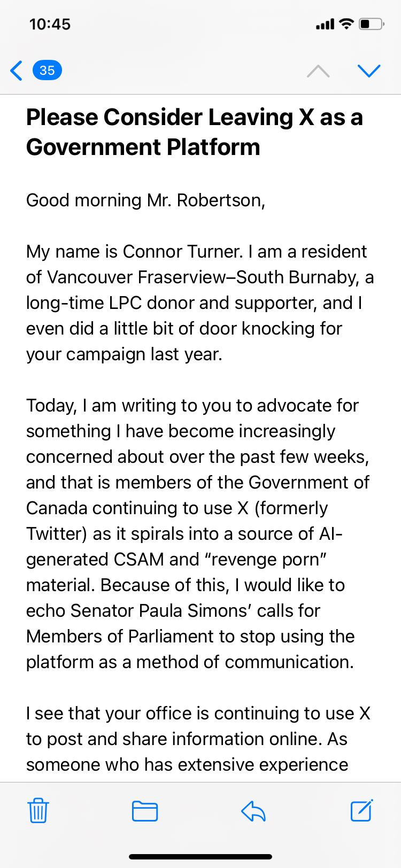This screenshot has width=401, height=868.
Task: Delete this email using the trash icon
Action: point(38,810)
